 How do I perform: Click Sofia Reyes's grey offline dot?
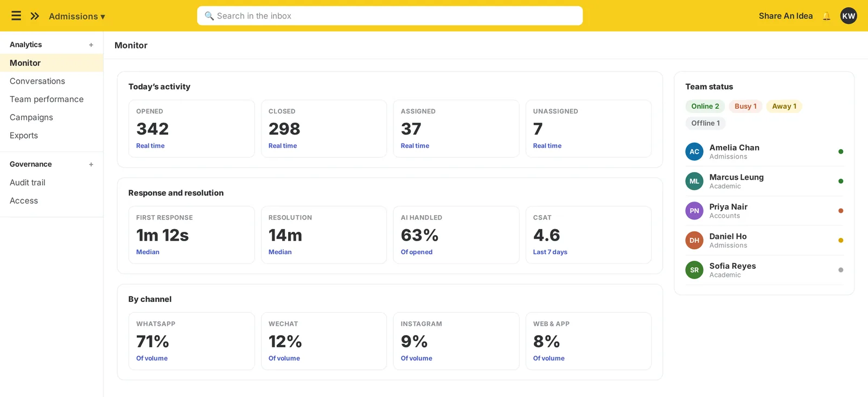(x=841, y=270)
